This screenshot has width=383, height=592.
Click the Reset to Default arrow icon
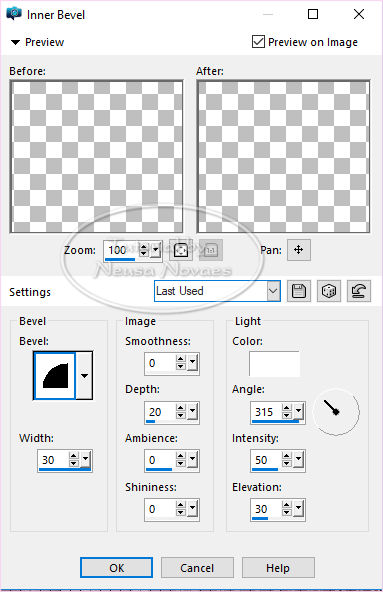[359, 291]
